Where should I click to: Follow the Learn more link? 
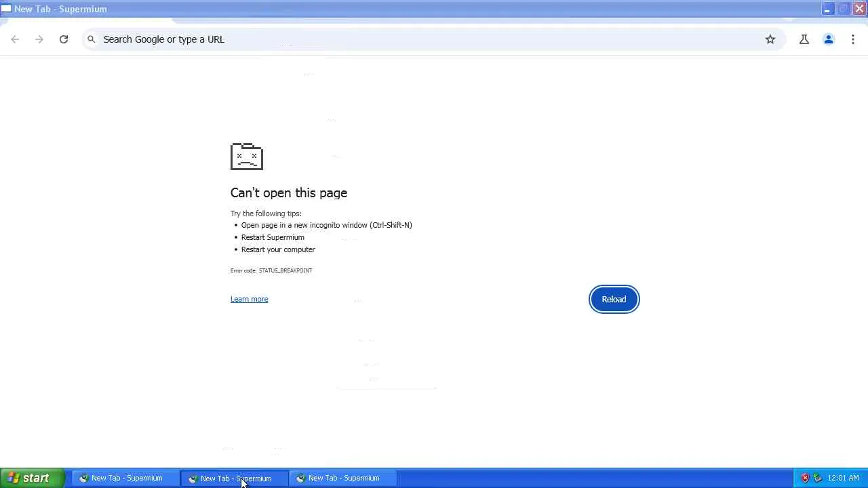coord(249,299)
